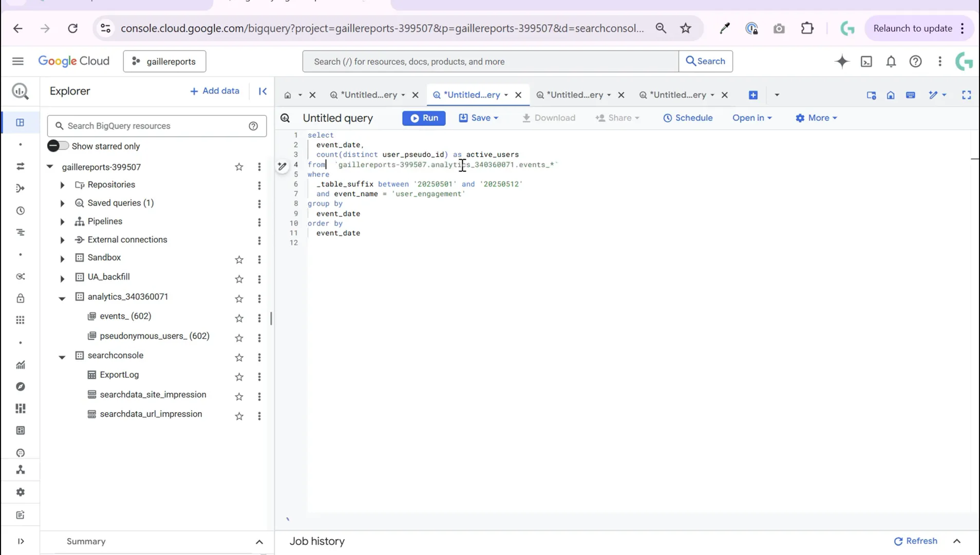Open the gaillereports project selector

point(164,61)
